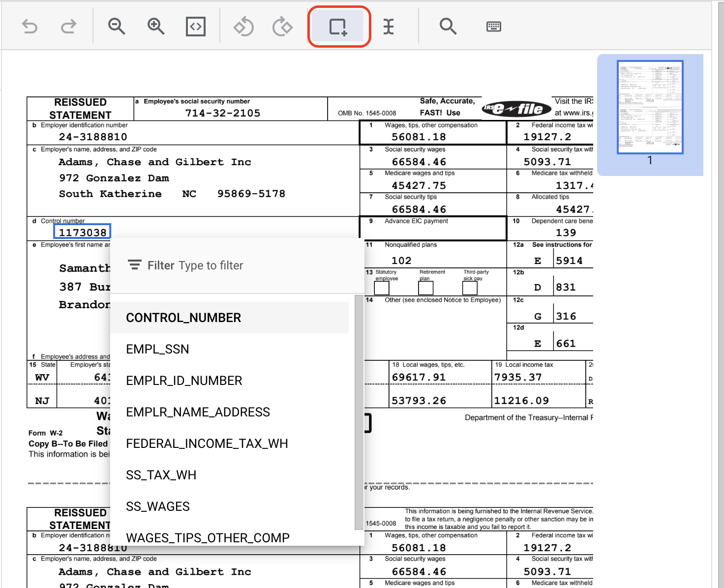Click the Filter text field
Image resolution: width=724 pixels, height=588 pixels.
tap(221, 265)
